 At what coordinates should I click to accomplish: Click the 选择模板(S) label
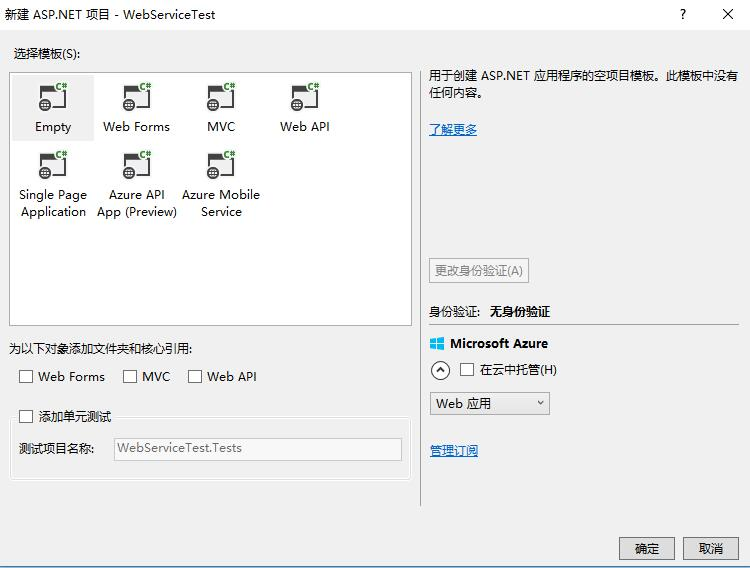point(47,54)
